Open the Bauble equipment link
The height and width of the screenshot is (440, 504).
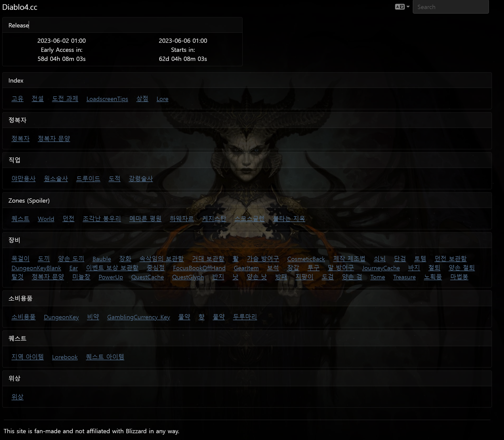102,259
